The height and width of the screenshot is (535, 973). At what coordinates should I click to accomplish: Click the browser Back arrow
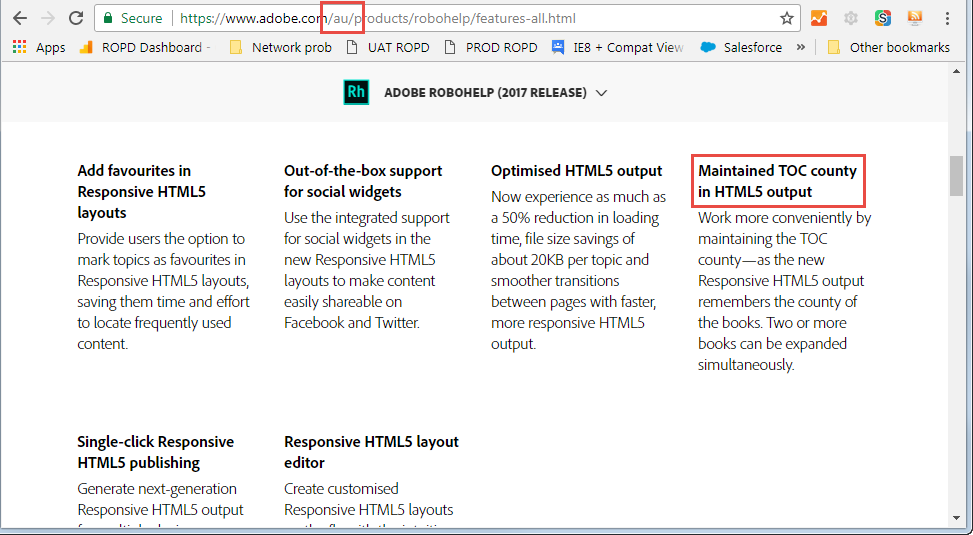click(20, 18)
